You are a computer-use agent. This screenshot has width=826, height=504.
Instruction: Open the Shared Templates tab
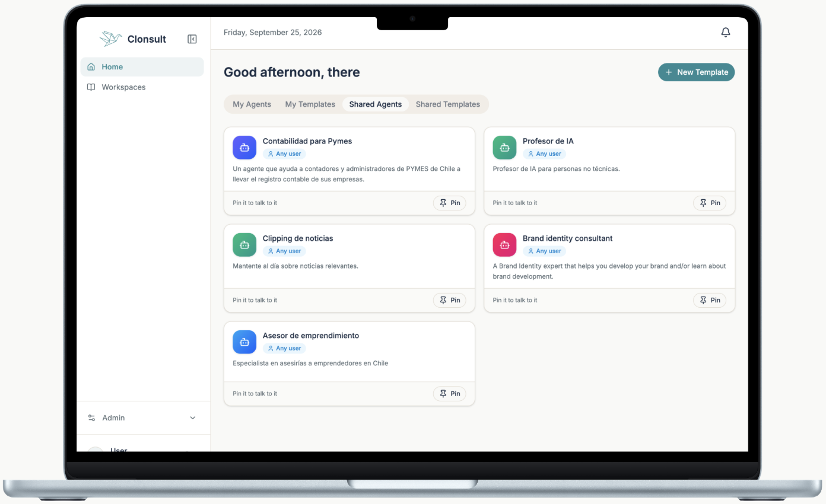(x=448, y=104)
